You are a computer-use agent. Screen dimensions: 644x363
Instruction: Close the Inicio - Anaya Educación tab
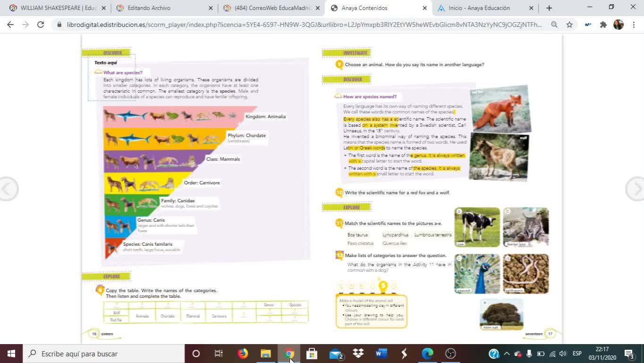coord(531,8)
